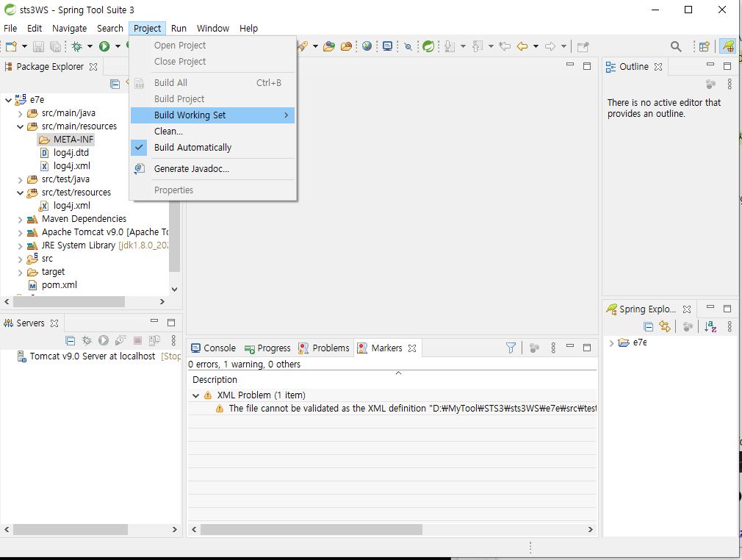Select the Spring perspective icon
742x560 pixels.
click(x=728, y=46)
